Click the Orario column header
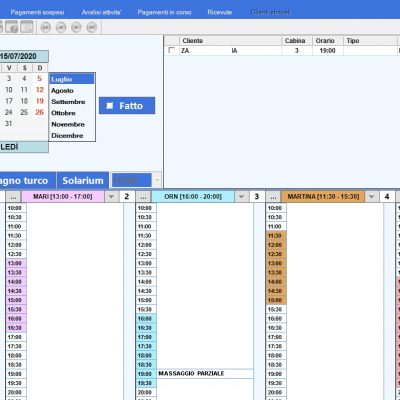 click(328, 41)
